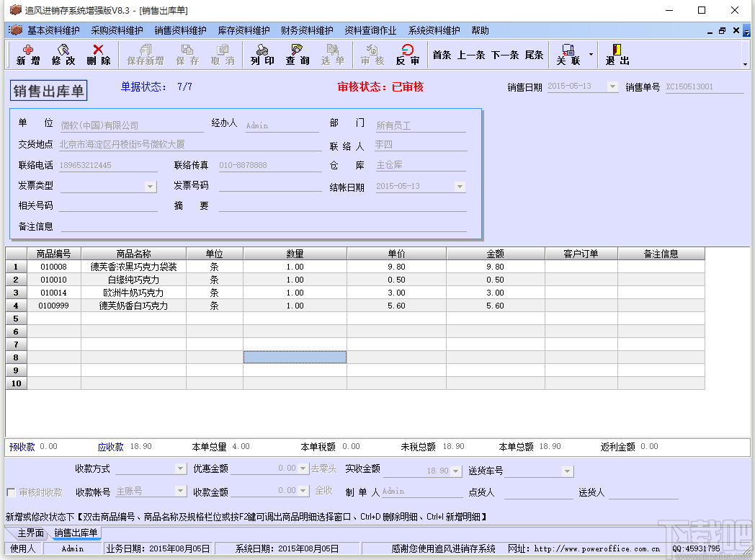
Task: Open the 实收金额 dropdown arrow
Action: [x=455, y=471]
